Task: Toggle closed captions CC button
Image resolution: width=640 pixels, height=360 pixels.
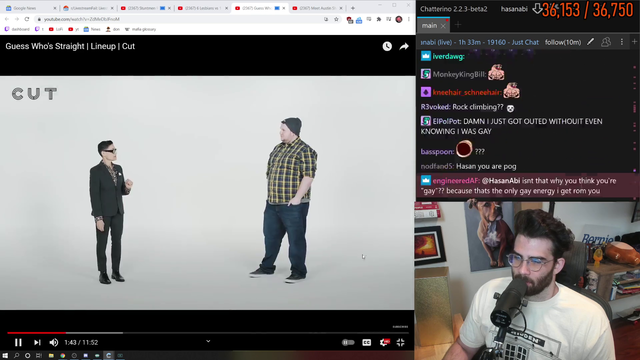Action: (x=367, y=342)
